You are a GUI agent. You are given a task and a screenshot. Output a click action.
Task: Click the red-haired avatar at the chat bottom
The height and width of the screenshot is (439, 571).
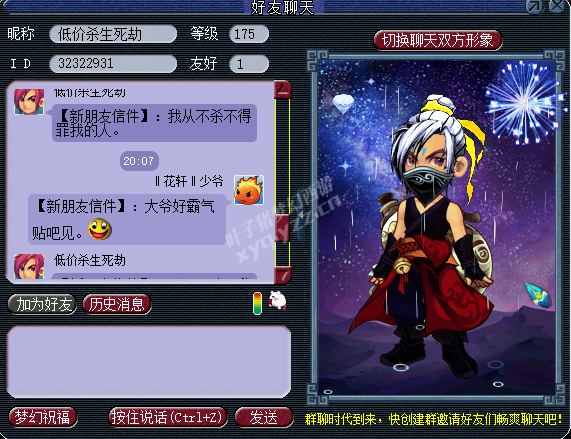coord(29,266)
